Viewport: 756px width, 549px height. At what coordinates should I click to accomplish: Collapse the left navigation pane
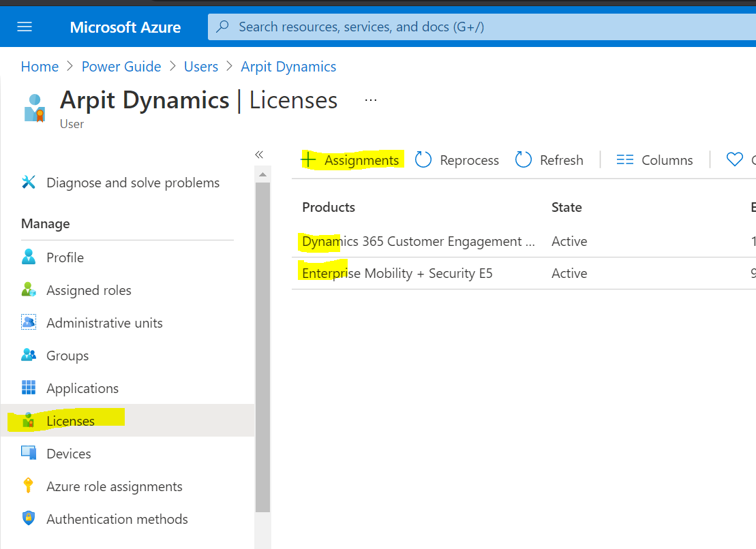pyautogui.click(x=259, y=155)
